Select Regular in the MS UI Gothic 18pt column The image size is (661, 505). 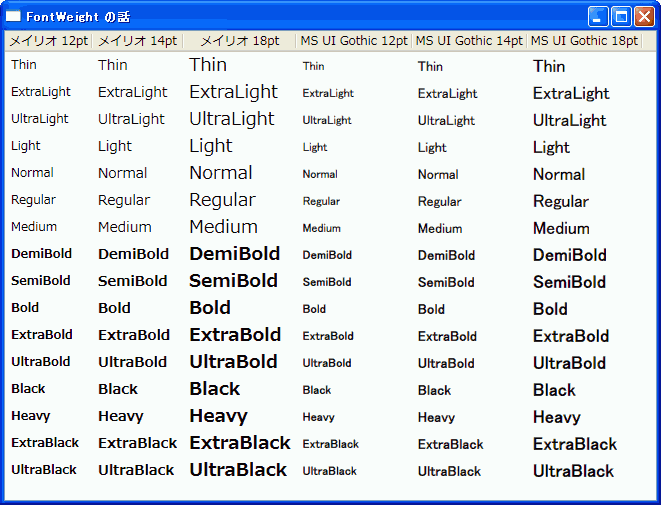pos(561,201)
